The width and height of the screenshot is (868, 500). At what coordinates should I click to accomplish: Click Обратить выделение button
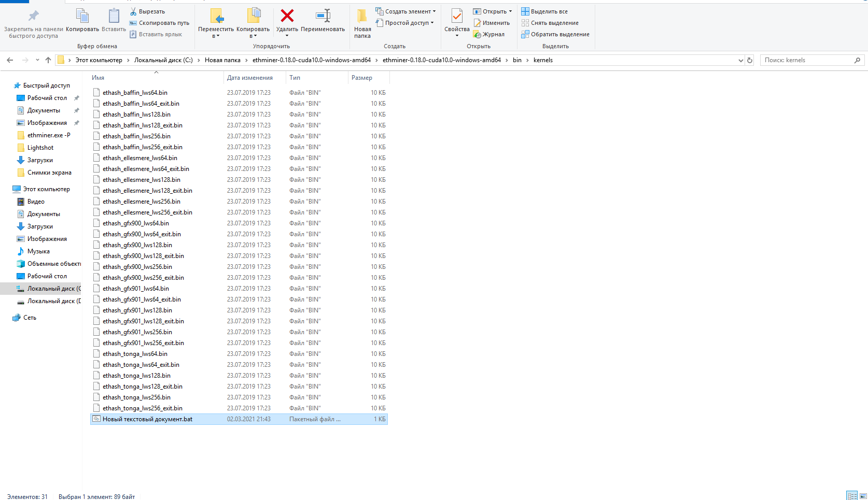tap(555, 34)
